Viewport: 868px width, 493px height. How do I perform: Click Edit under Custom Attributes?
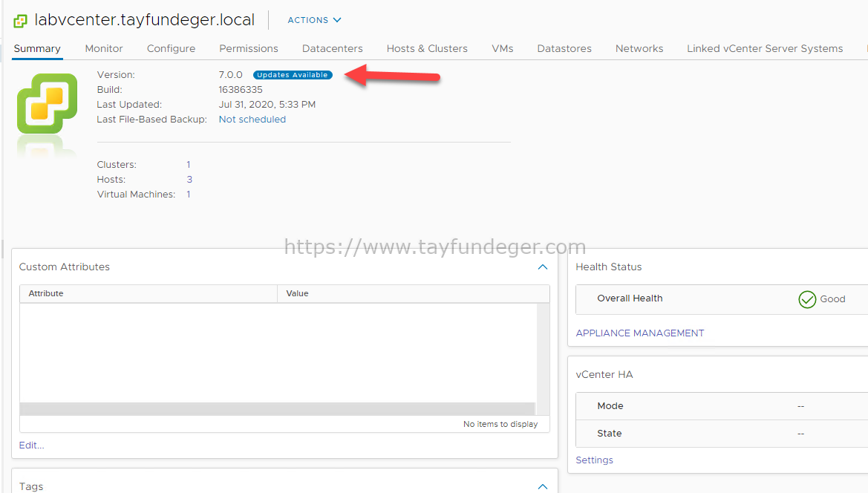[x=31, y=445]
